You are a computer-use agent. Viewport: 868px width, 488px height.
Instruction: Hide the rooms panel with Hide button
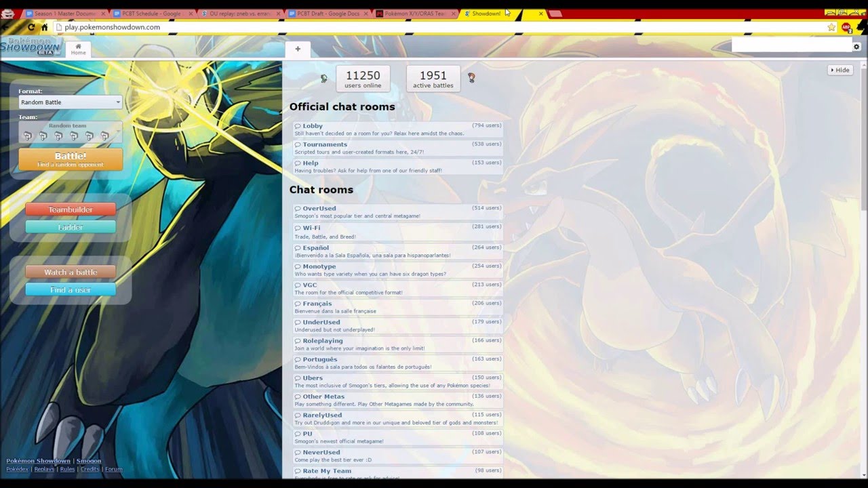pyautogui.click(x=840, y=70)
